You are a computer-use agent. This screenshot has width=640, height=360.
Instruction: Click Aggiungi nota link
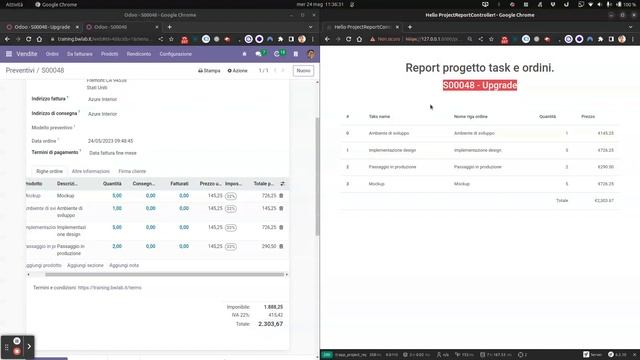(124, 265)
